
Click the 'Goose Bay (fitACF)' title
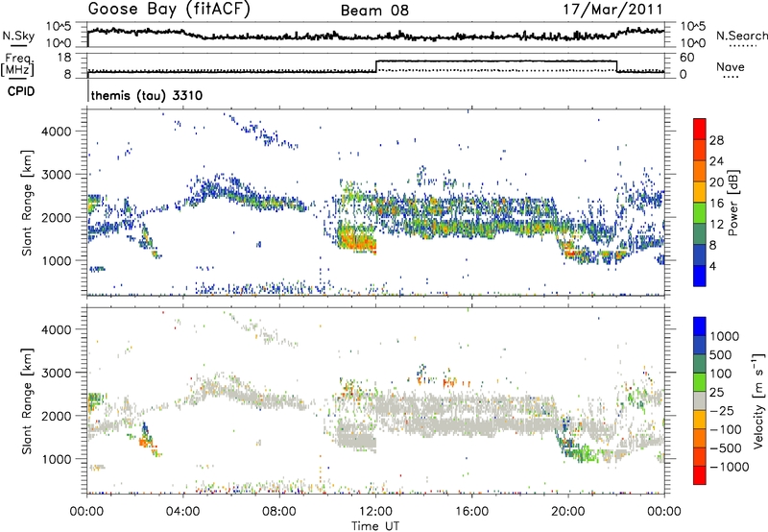point(169,9)
